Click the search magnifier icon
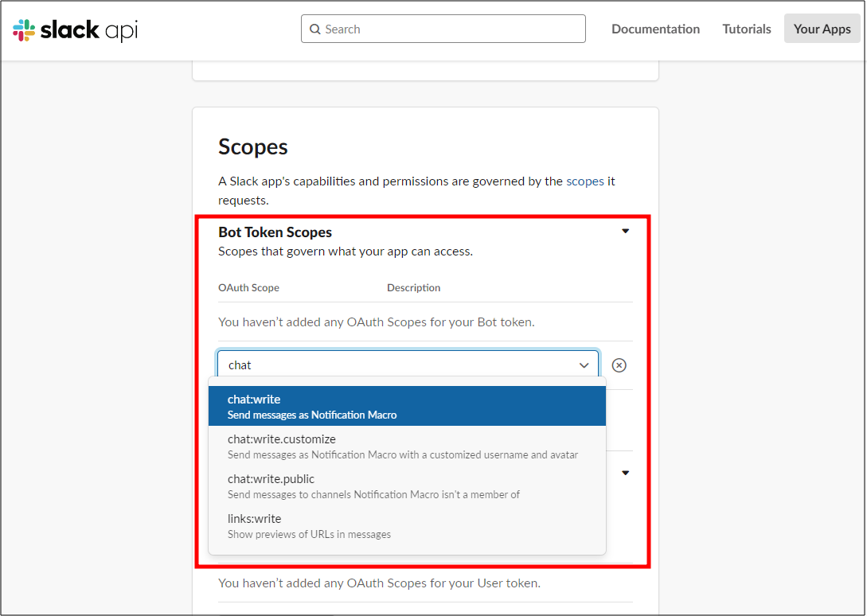Viewport: 867px width, 616px height. pyautogui.click(x=315, y=29)
